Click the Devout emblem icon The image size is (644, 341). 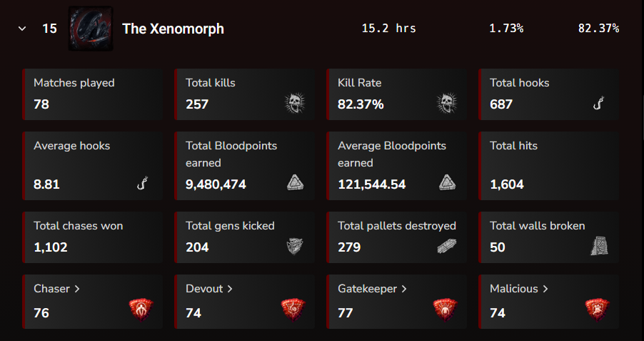click(293, 310)
